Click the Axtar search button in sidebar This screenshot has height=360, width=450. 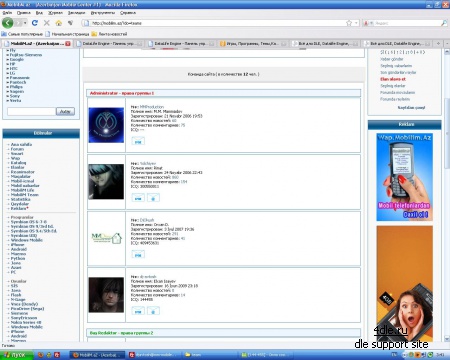(65, 111)
